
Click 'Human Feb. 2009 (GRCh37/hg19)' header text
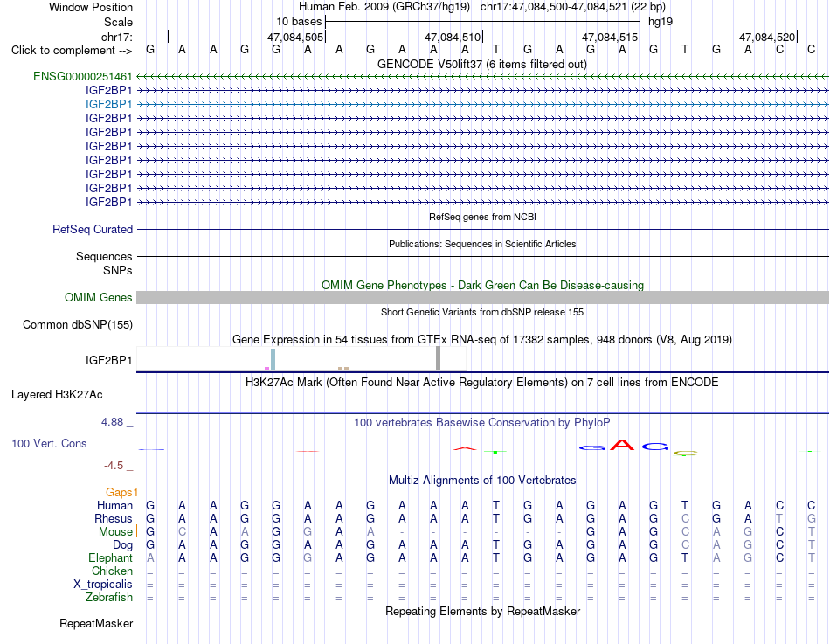click(384, 7)
